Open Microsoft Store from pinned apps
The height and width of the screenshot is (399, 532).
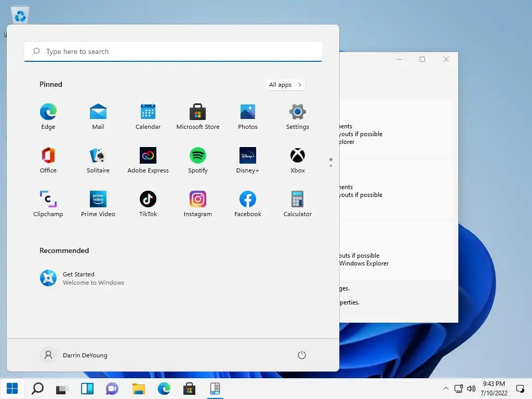198,117
